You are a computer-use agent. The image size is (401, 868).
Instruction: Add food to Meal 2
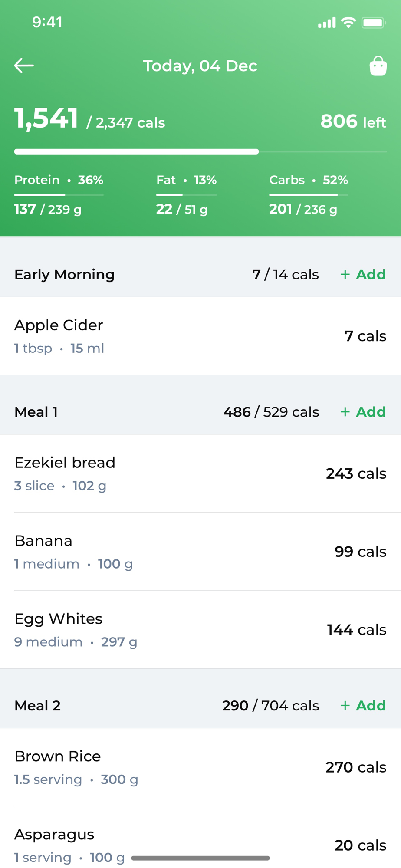(x=363, y=706)
